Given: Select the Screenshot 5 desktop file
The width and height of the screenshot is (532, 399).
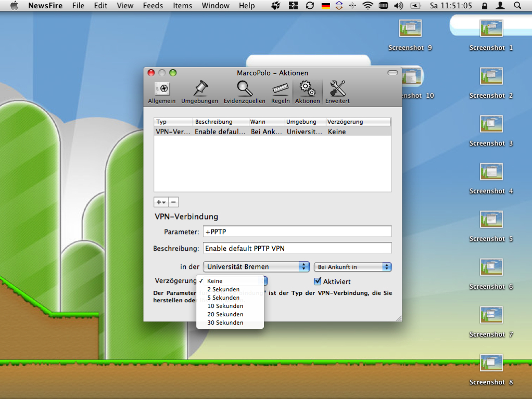Looking at the screenshot, I should [x=491, y=226].
